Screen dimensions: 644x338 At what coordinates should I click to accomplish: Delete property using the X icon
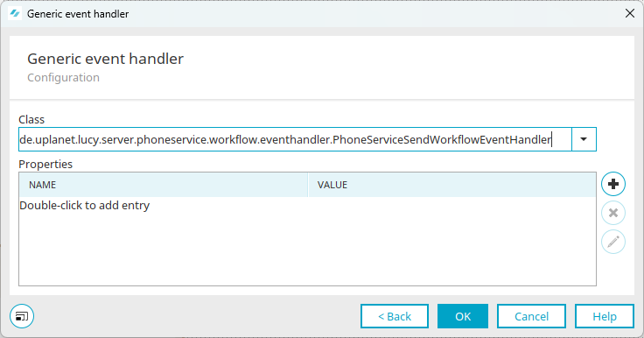[x=613, y=213]
